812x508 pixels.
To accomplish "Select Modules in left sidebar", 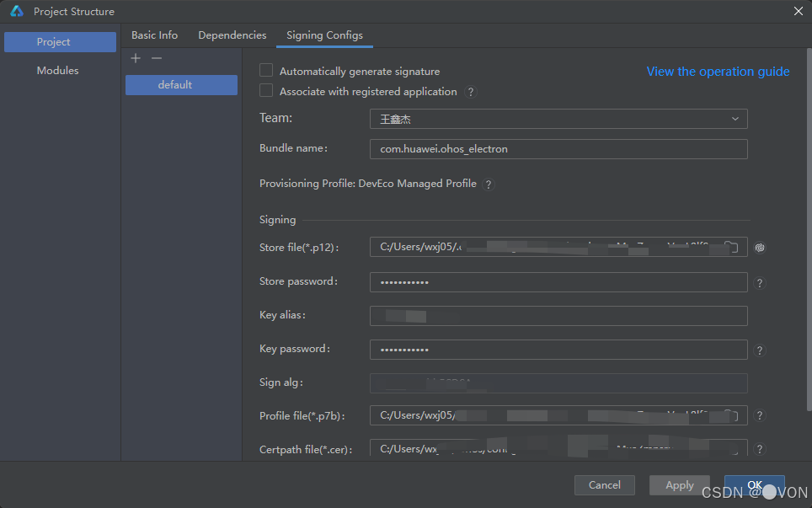I will click(57, 71).
